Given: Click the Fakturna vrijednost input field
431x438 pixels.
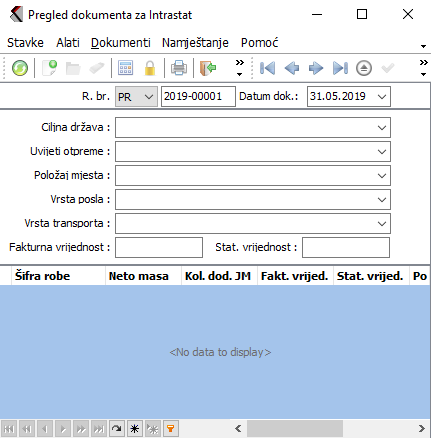Looking at the screenshot, I should click(159, 247).
